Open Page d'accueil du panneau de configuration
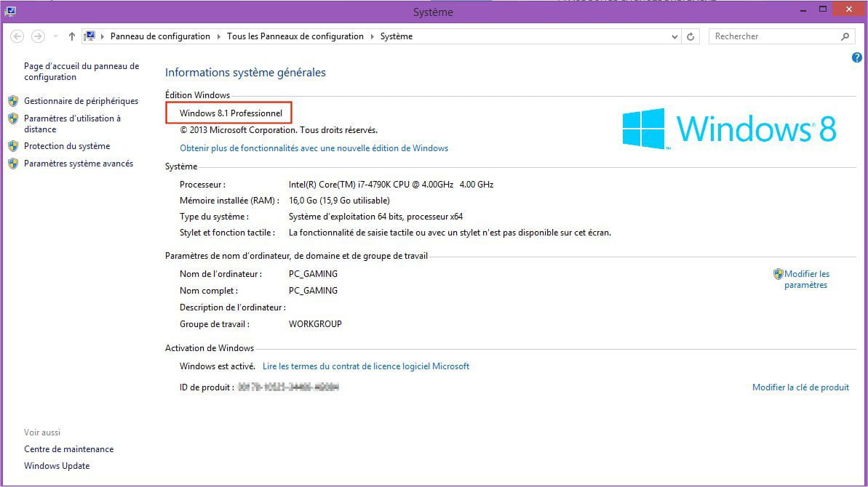This screenshot has height=487, width=868. click(x=81, y=71)
